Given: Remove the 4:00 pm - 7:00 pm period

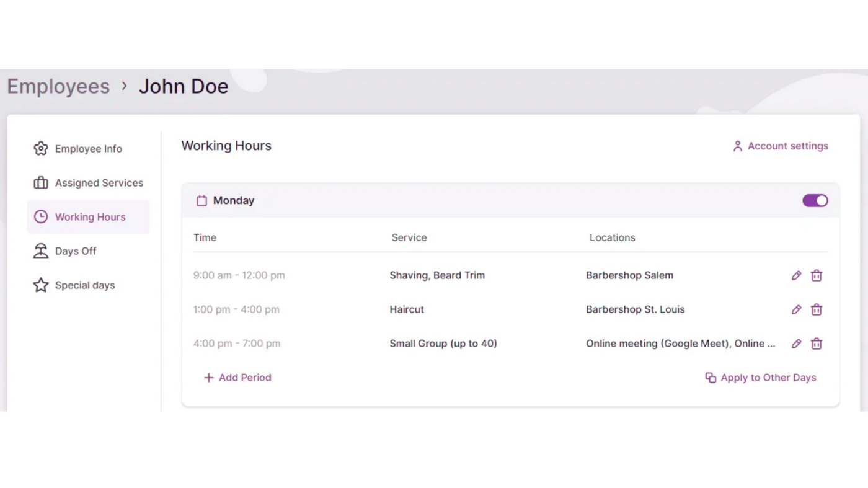Looking at the screenshot, I should [817, 344].
